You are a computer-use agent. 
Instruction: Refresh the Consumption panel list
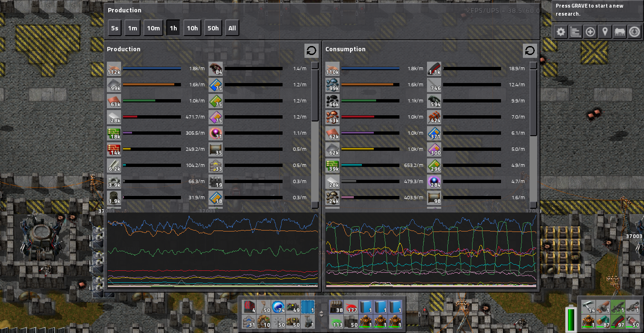[x=530, y=51]
